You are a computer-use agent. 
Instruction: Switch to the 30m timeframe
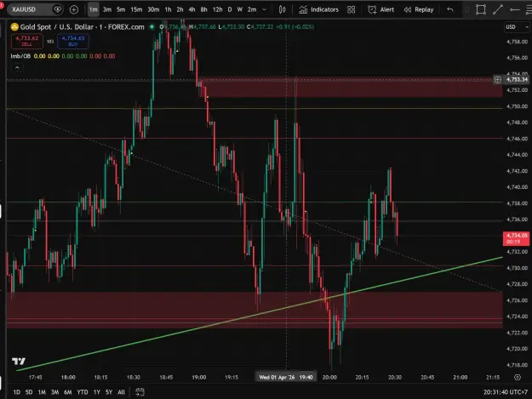pyautogui.click(x=153, y=9)
